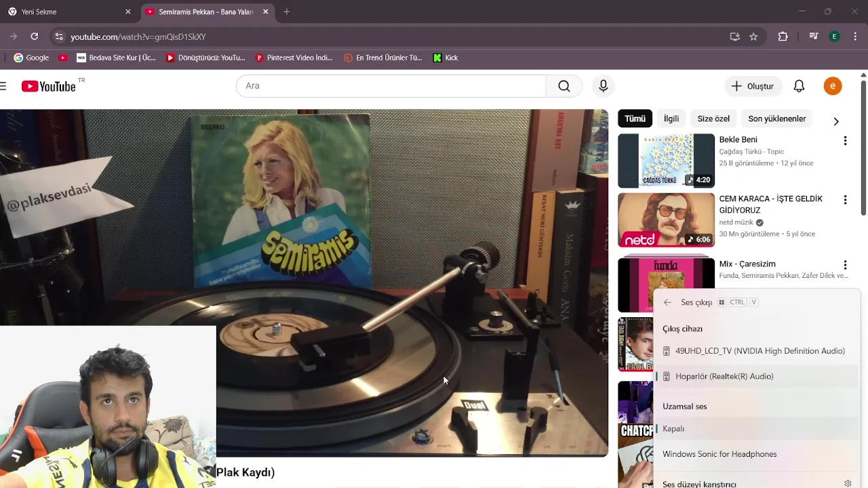Open En Trend Ürünler Tü... bookmark
The height and width of the screenshot is (488, 868).
383,58
